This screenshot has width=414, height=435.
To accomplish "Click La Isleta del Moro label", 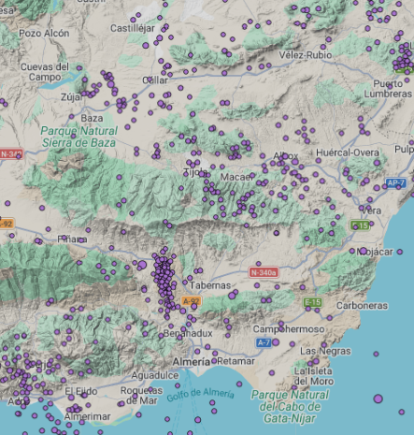I will (314, 376).
